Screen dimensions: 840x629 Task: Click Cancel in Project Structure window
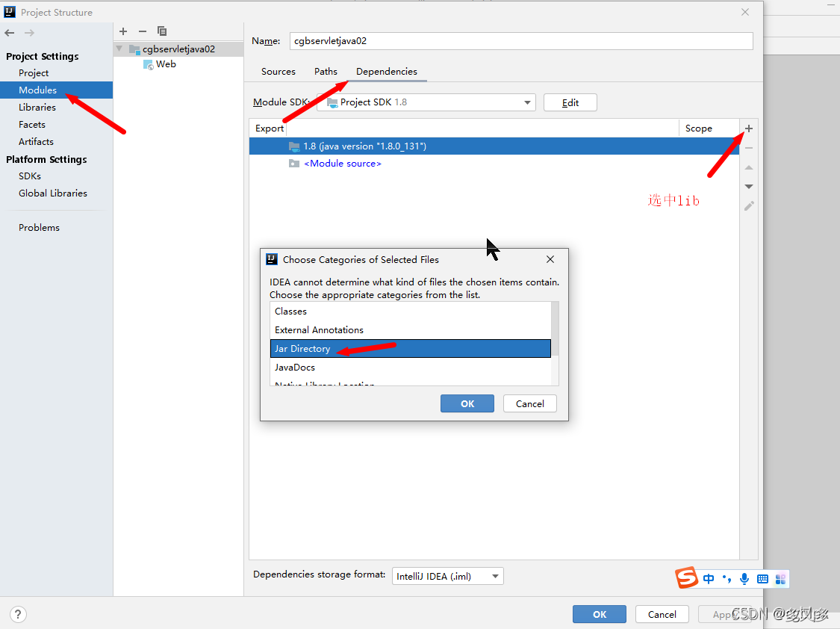pyautogui.click(x=662, y=614)
